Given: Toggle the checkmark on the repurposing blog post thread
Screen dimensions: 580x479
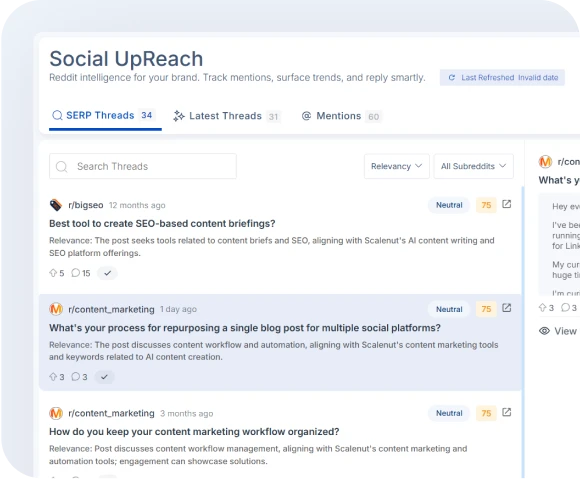Looking at the screenshot, I should [x=104, y=377].
